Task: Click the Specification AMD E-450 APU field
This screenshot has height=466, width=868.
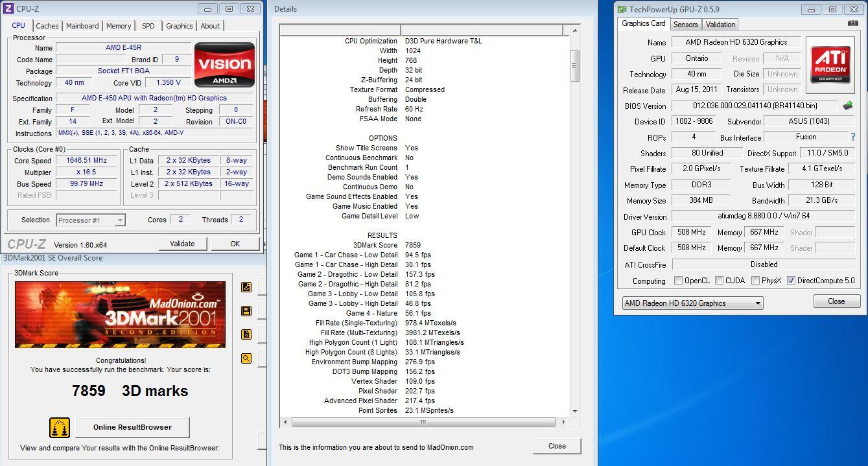Action: (154, 99)
